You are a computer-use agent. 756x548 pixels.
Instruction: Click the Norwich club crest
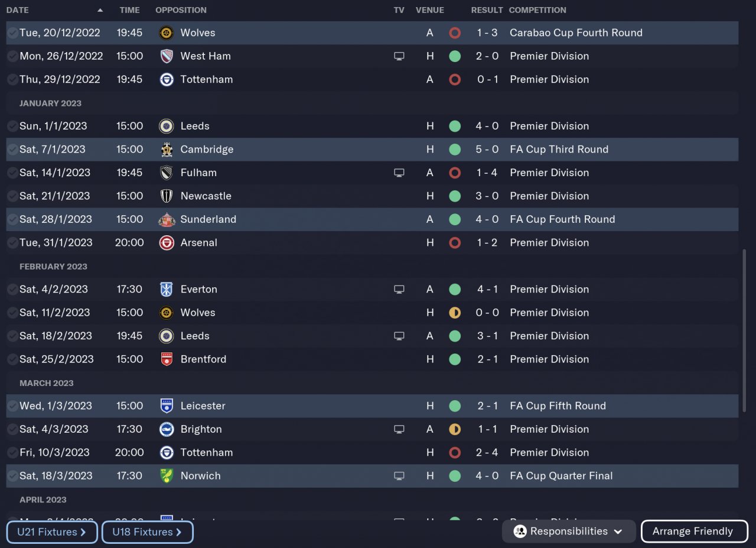pos(167,476)
